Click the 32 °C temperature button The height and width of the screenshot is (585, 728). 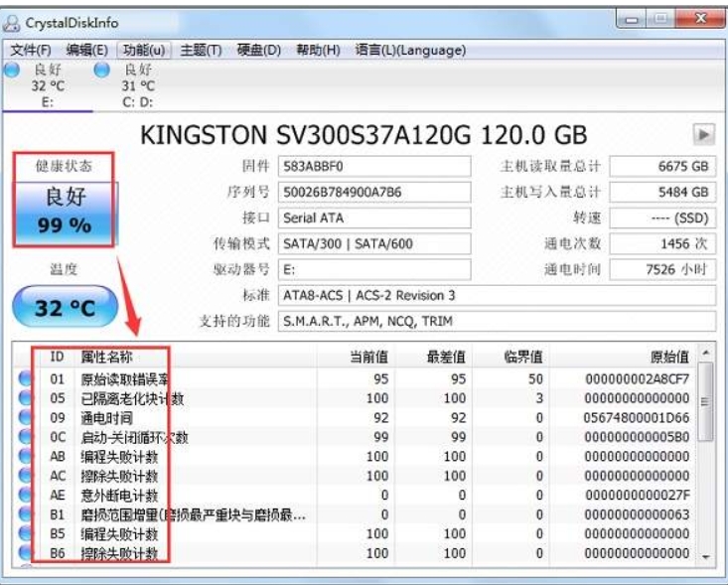click(65, 307)
